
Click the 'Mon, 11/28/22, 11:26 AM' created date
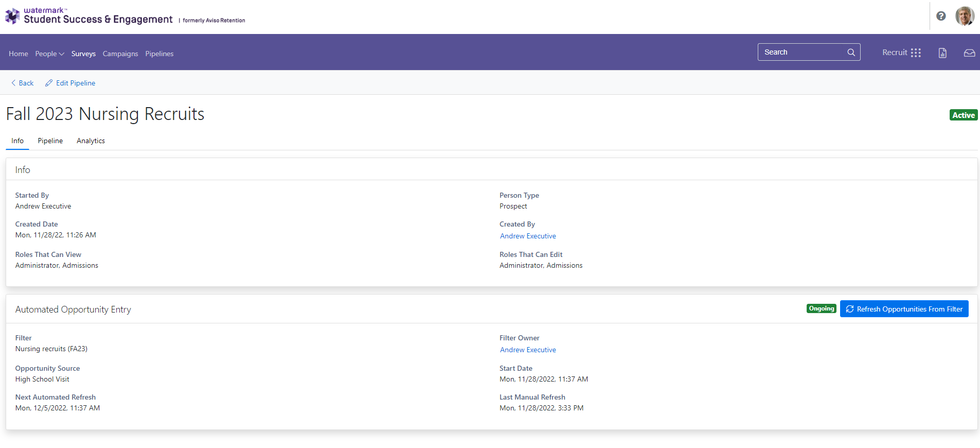click(56, 235)
